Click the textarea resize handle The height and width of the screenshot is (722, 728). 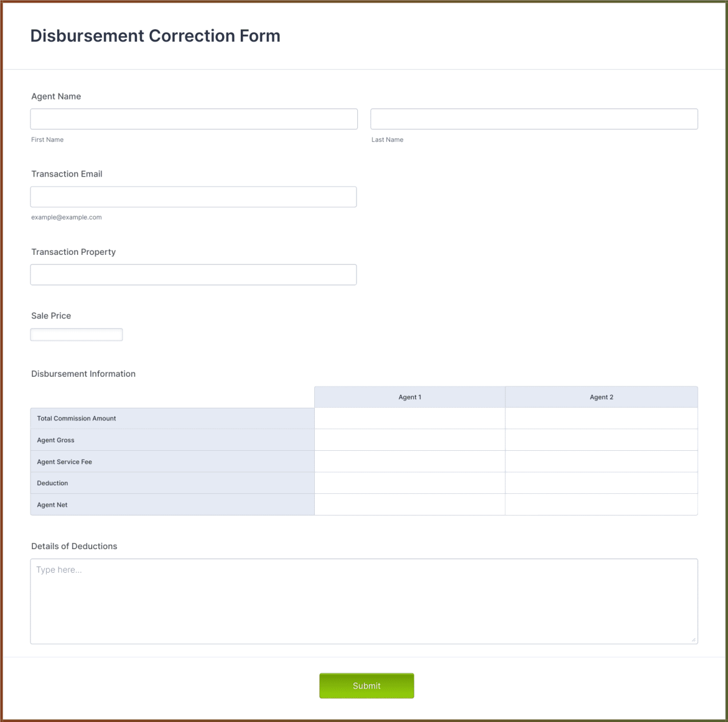(x=693, y=639)
